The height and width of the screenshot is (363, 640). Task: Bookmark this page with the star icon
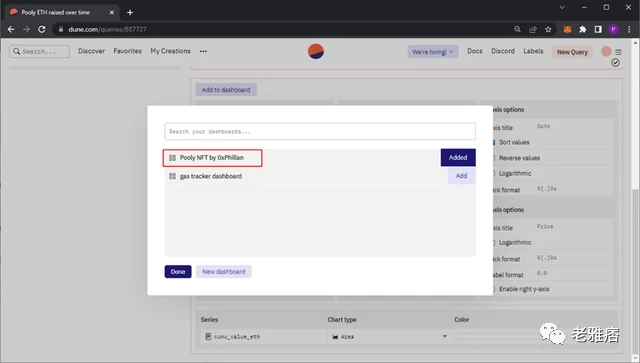pyautogui.click(x=548, y=29)
